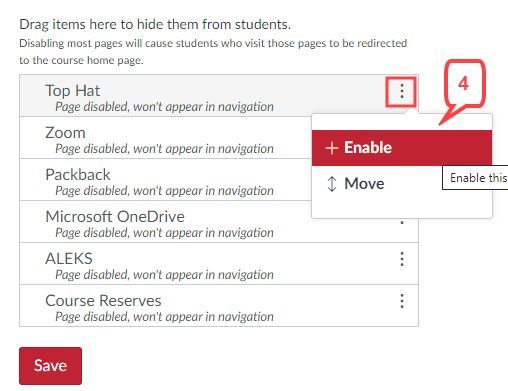Open the Top Hat options kebab menu
The height and width of the screenshot is (391, 508).
402,91
